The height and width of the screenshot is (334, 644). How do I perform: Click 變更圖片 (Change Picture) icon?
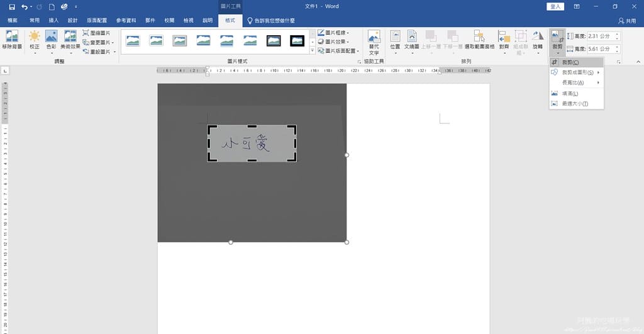click(x=86, y=42)
